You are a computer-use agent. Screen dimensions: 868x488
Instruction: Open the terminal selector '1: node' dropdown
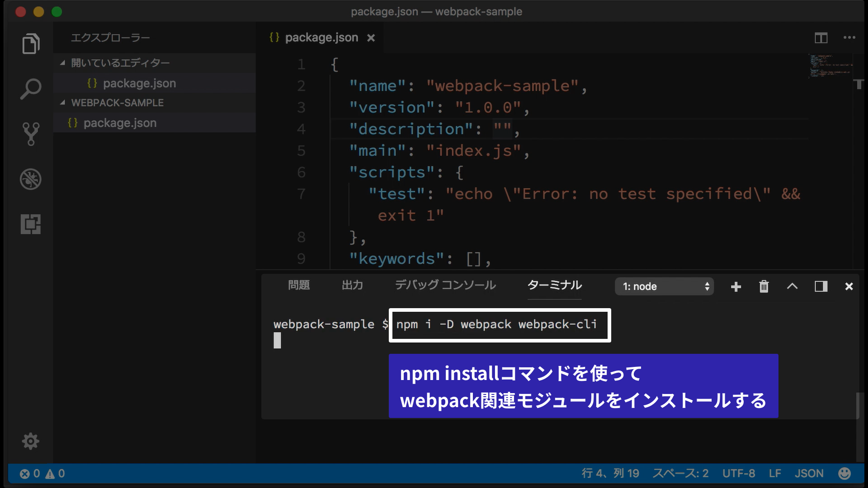[664, 286]
